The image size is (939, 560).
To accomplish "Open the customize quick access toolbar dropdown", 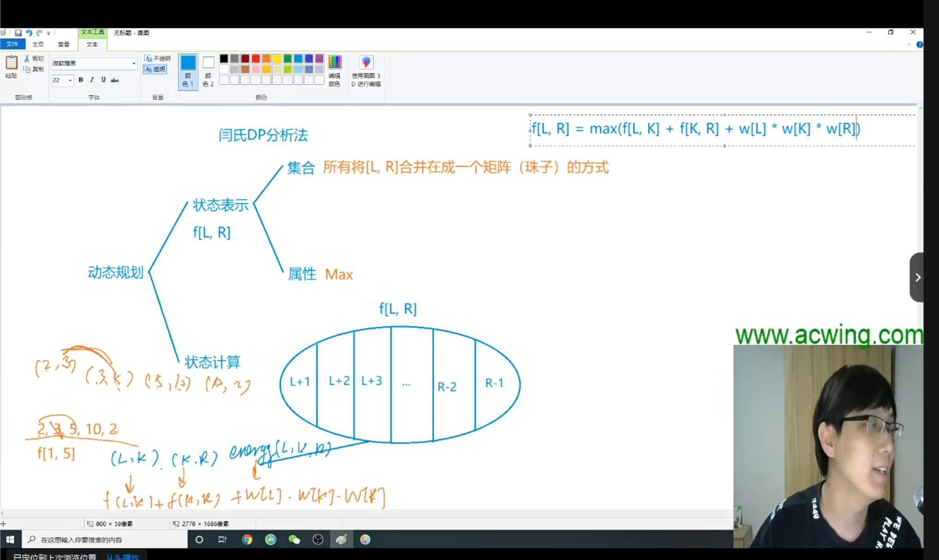I will [48, 33].
